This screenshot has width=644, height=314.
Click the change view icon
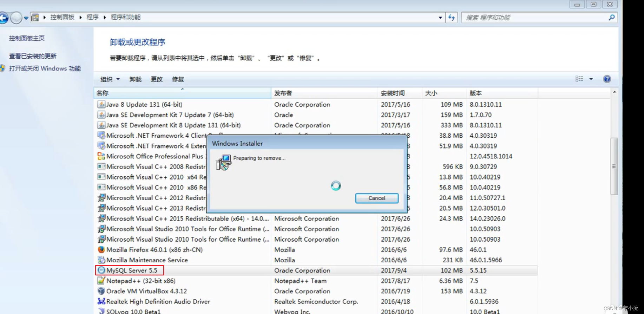click(x=579, y=79)
